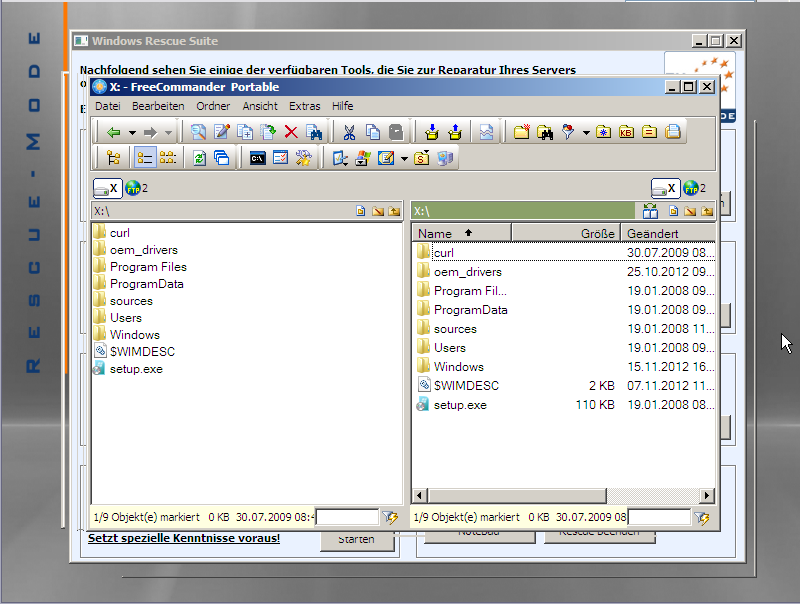This screenshot has height=604, width=800.
Task: Click the printer folder icon at the end of the toolbar
Action: 673,132
